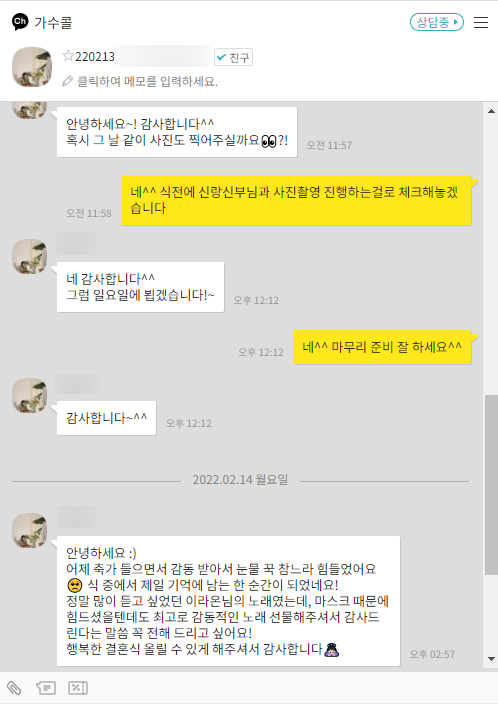Screen dimensions: 498x704
Task: Click the Kakao channel Ch logo
Action: [20, 22]
